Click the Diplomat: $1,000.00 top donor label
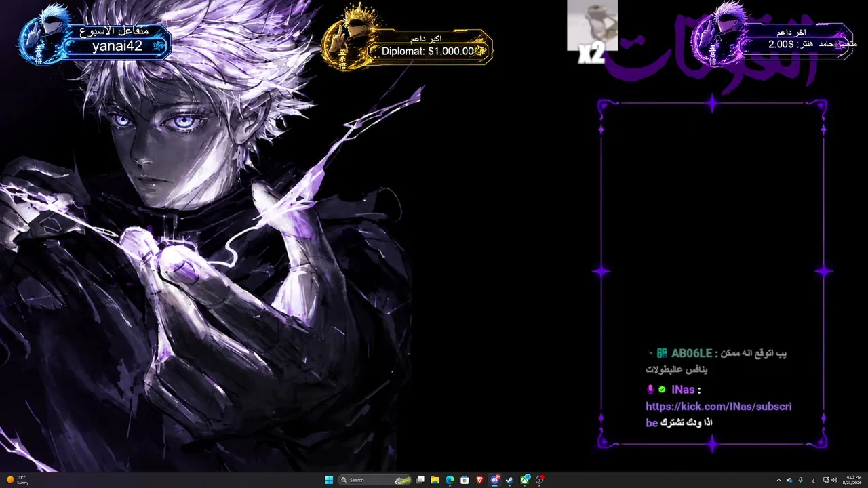Screen dimensions: 868x488 pyautogui.click(x=428, y=51)
